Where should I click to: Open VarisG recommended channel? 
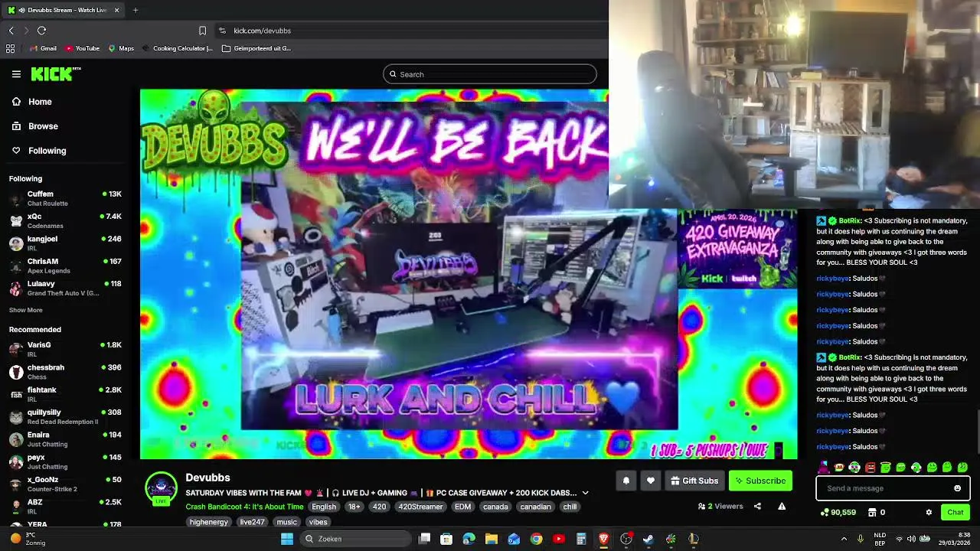pyautogui.click(x=66, y=349)
